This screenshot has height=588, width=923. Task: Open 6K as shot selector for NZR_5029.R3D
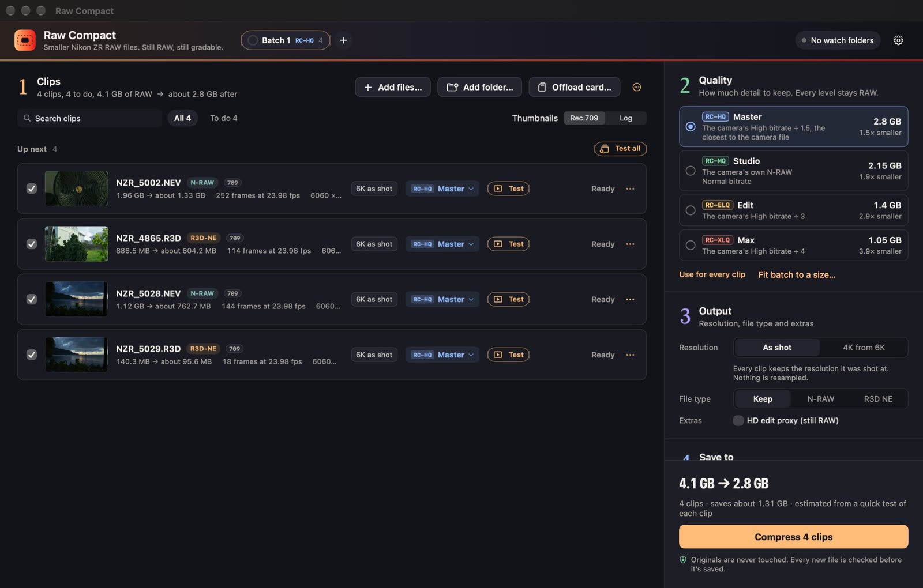374,355
